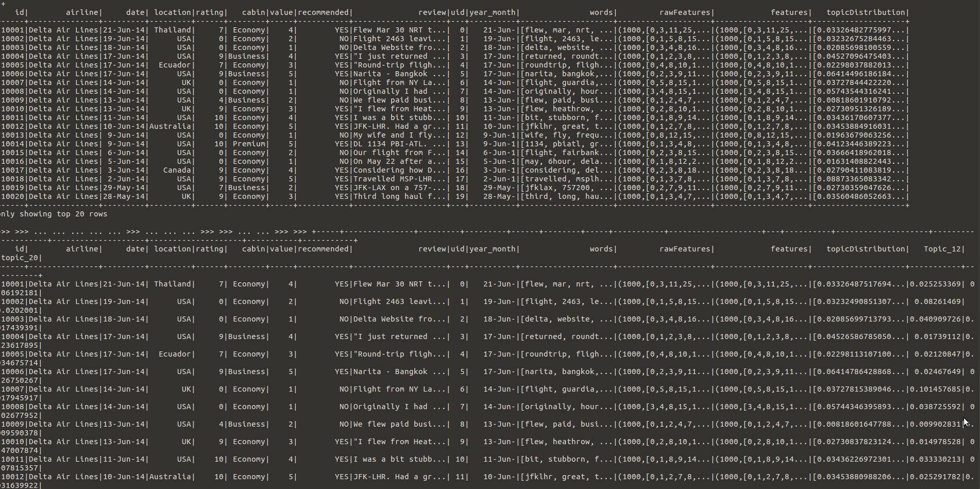
Task: Click Topic_12 value '0.02467649'
Action: click(x=938, y=372)
